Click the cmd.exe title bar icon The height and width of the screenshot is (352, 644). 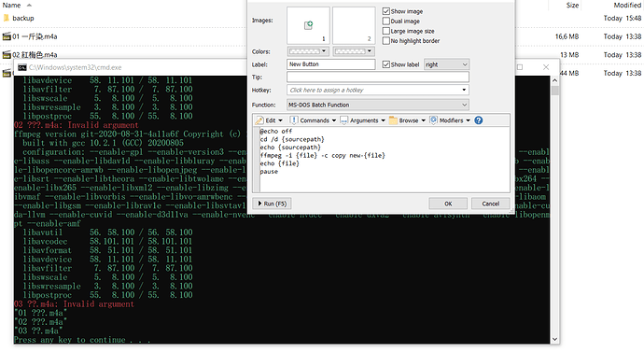pos(22,67)
